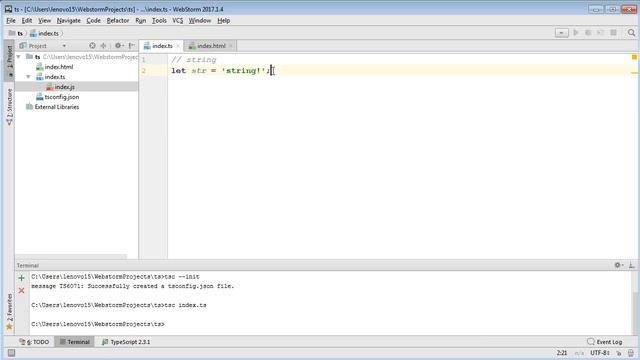Open the Refactor menu

118,20
